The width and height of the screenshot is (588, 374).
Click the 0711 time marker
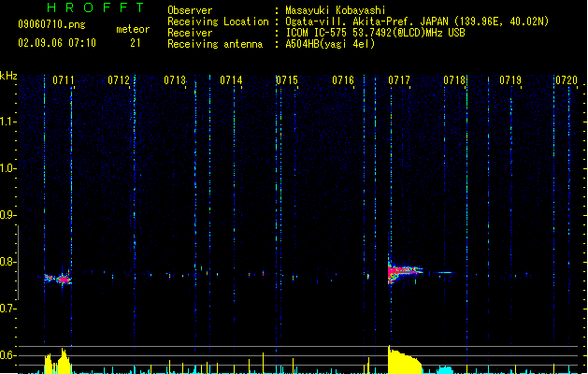pos(64,80)
